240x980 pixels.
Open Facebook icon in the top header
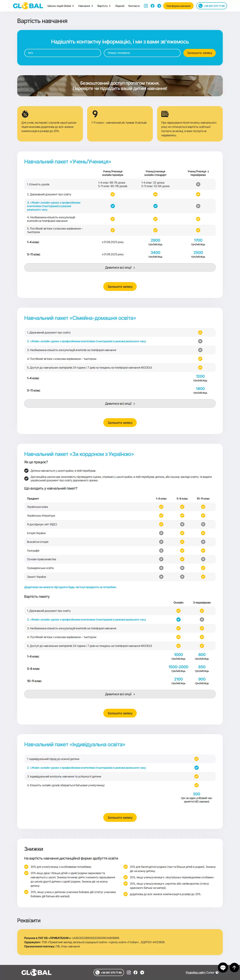click(152, 6)
